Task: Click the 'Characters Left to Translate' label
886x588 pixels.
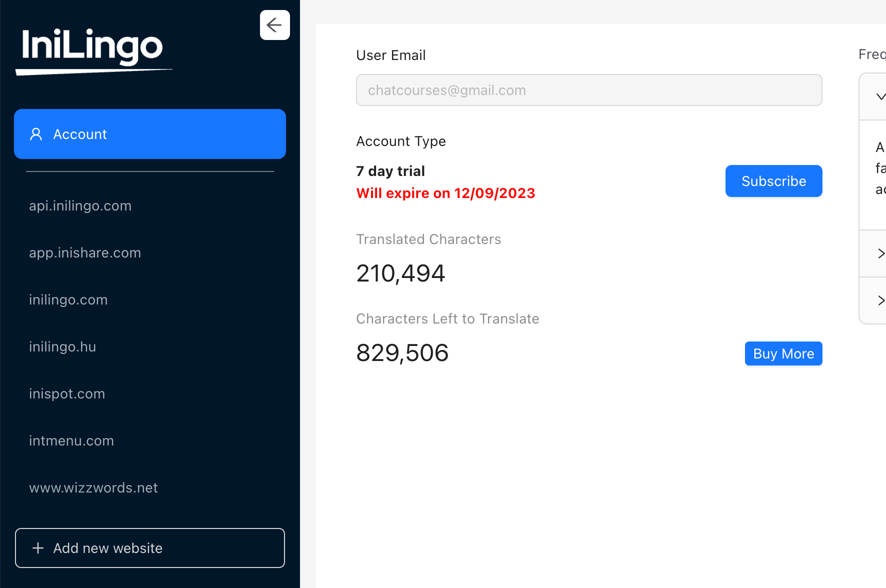Action: coord(447,319)
